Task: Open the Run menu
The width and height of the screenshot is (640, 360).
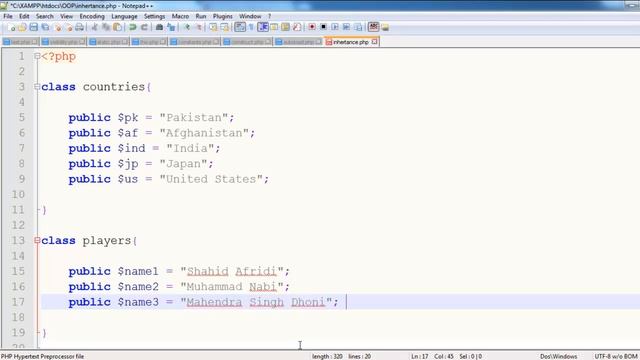Action: click(201, 16)
